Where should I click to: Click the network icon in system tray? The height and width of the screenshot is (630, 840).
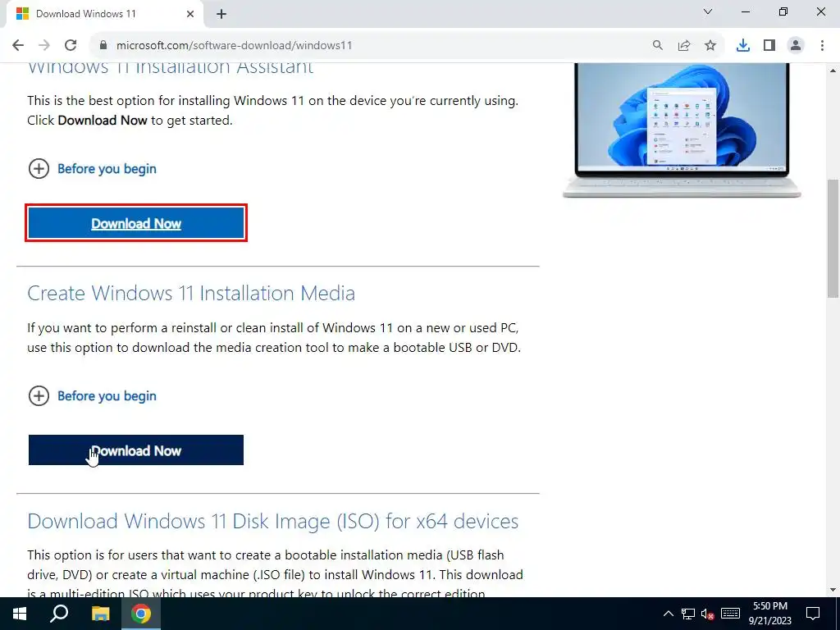coord(688,614)
